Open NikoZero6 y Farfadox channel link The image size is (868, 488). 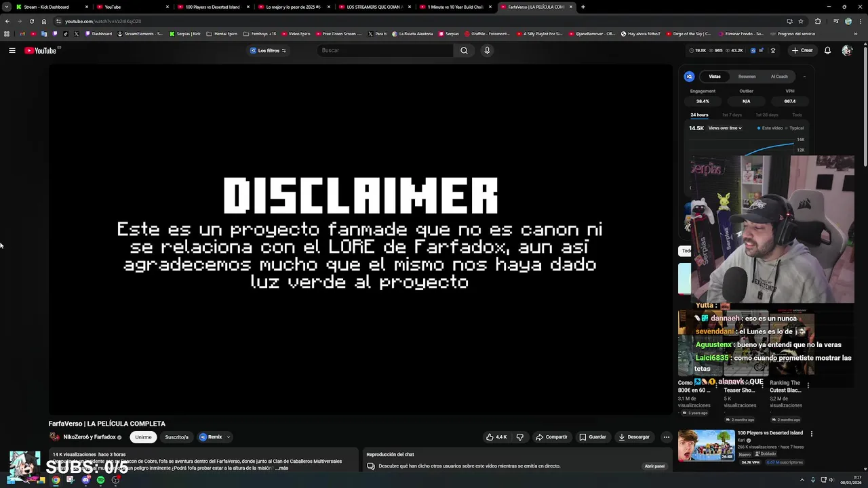coord(90,437)
